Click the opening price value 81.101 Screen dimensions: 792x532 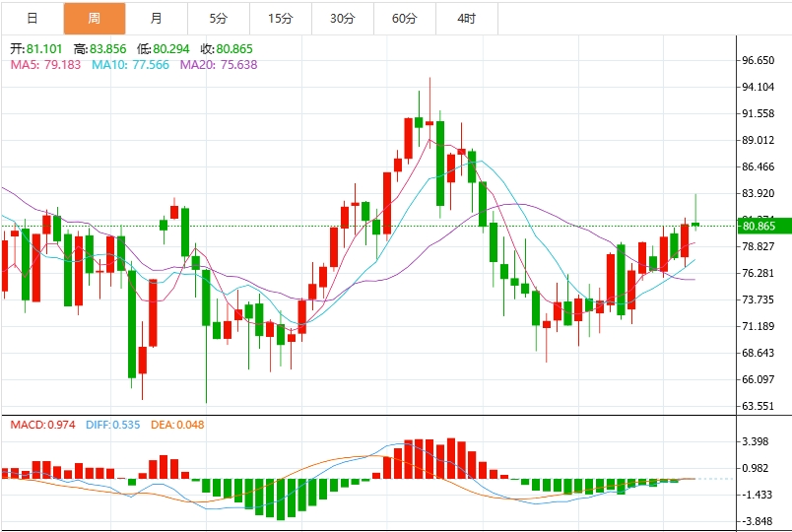[x=44, y=49]
